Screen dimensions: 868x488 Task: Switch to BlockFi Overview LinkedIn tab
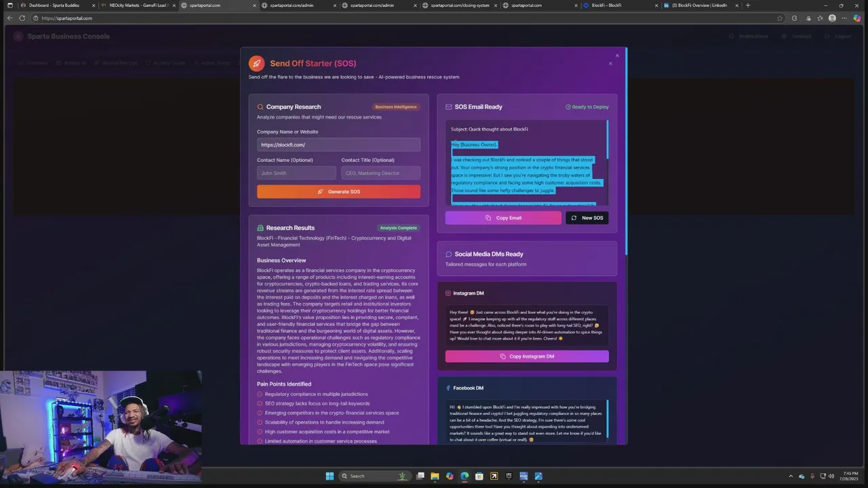[700, 5]
